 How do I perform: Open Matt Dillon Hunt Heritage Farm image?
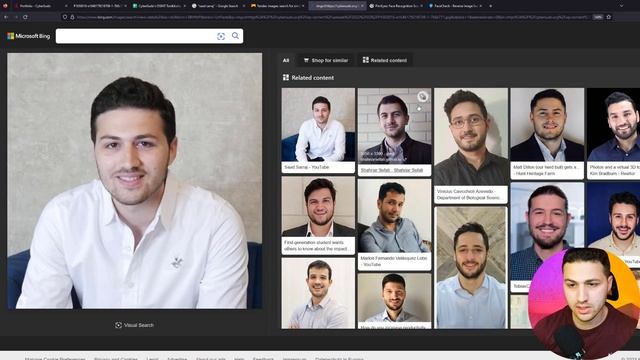(x=547, y=124)
